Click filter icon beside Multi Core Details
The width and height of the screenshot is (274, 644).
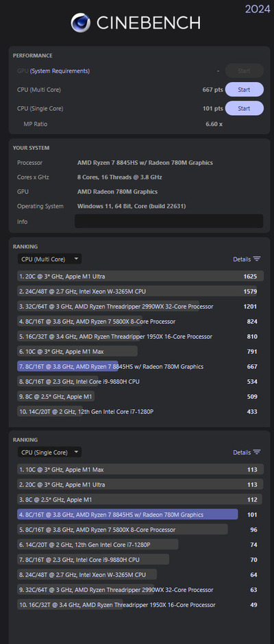(257, 259)
